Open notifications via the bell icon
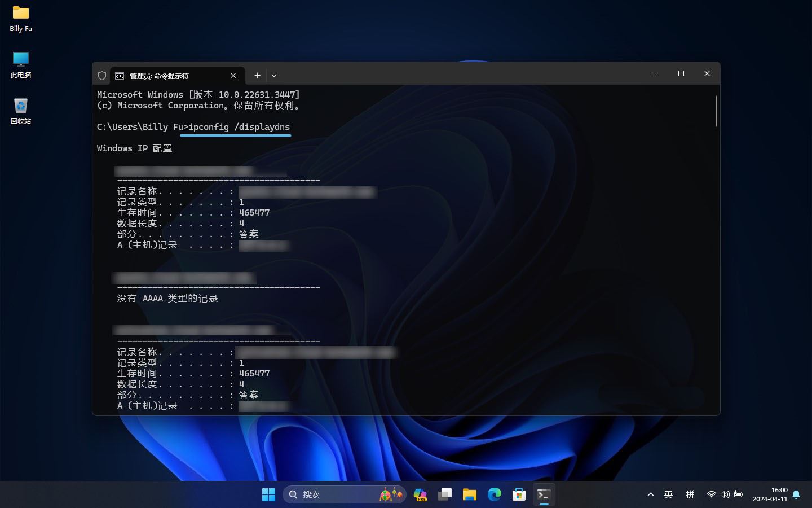 (x=796, y=494)
